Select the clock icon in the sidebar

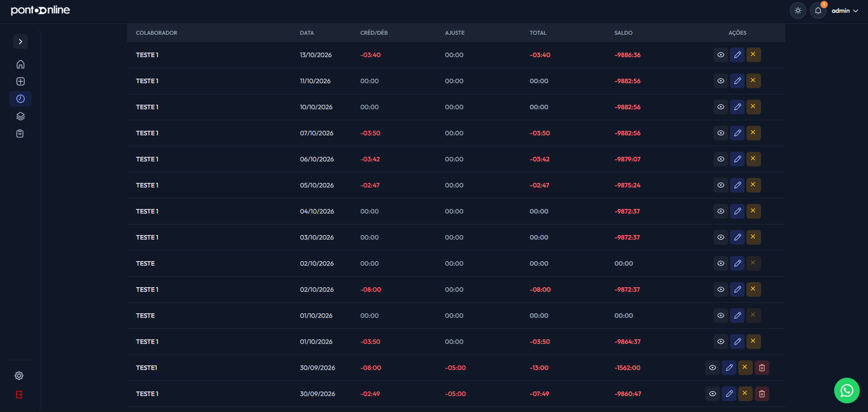[x=21, y=99]
